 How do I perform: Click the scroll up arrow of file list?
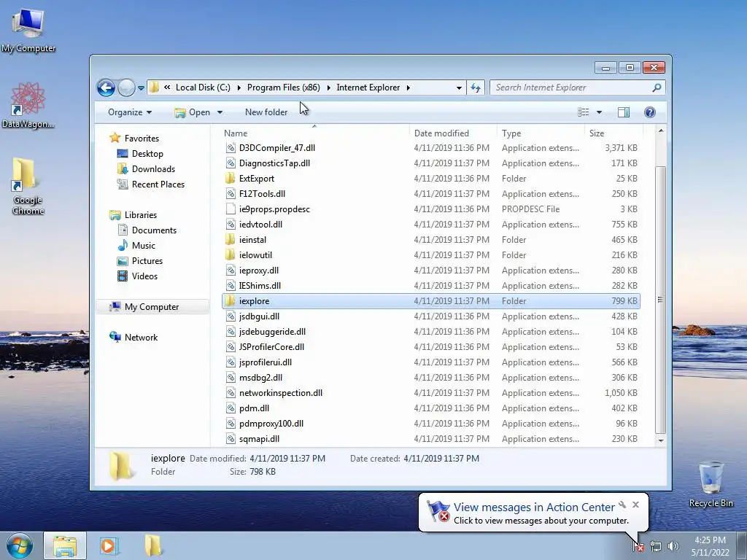click(x=661, y=131)
